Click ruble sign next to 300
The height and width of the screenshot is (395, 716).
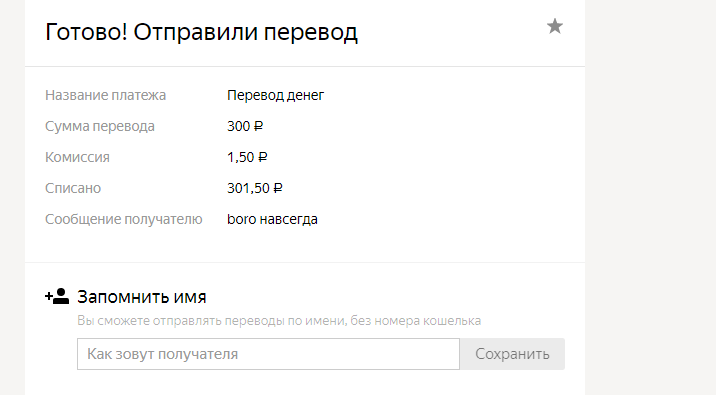258,126
